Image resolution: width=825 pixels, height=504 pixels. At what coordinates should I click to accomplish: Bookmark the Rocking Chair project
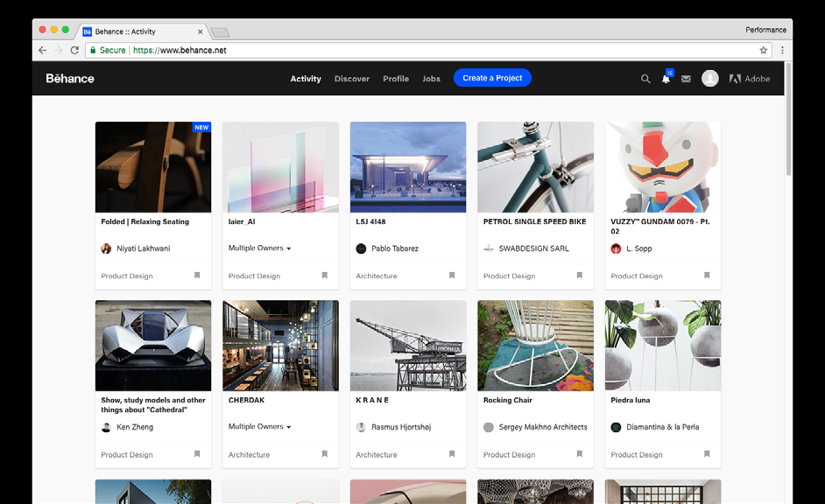click(x=579, y=454)
